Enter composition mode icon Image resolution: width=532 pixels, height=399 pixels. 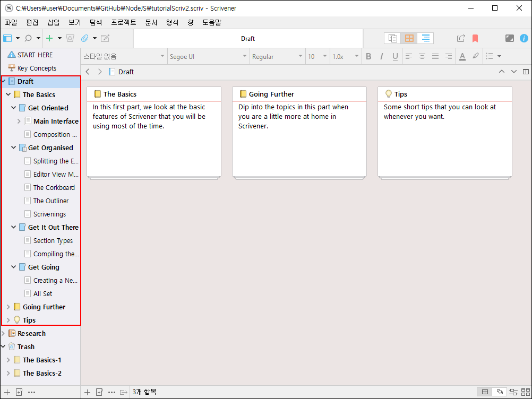click(510, 38)
